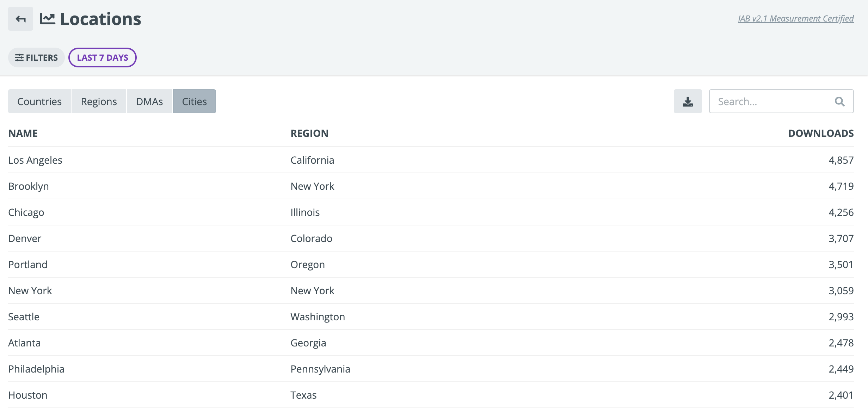Open the Last 7 Days date range
Image resolution: width=868 pixels, height=411 pixels.
[103, 58]
